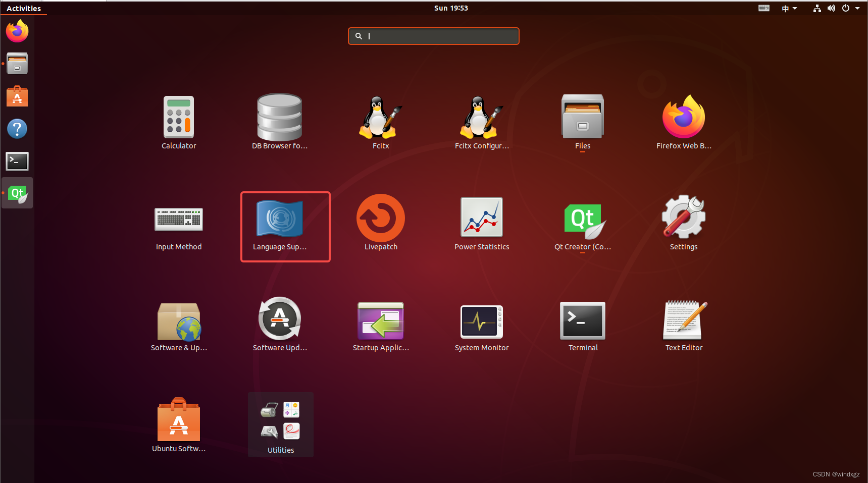Focus the application search field
Viewport: 868px width, 483px height.
(x=434, y=36)
